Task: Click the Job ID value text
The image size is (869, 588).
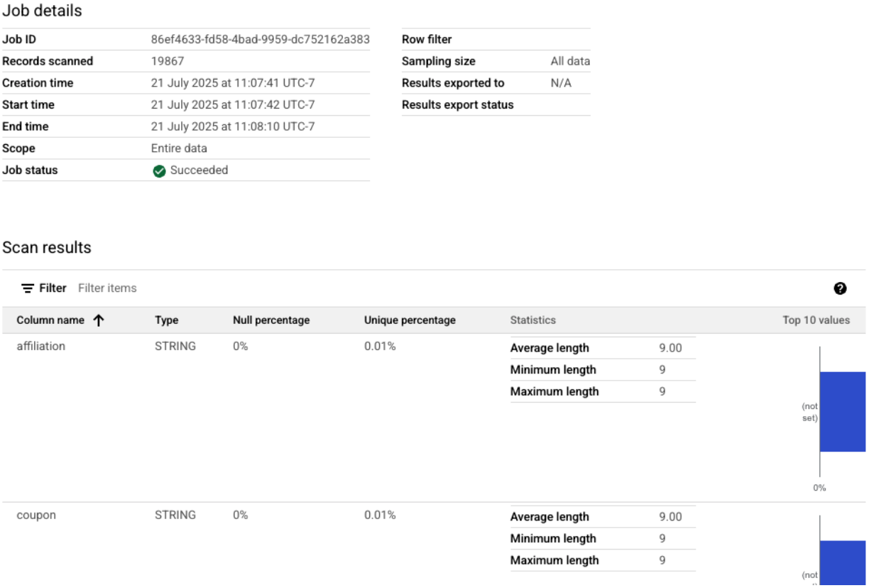Action: pyautogui.click(x=260, y=40)
